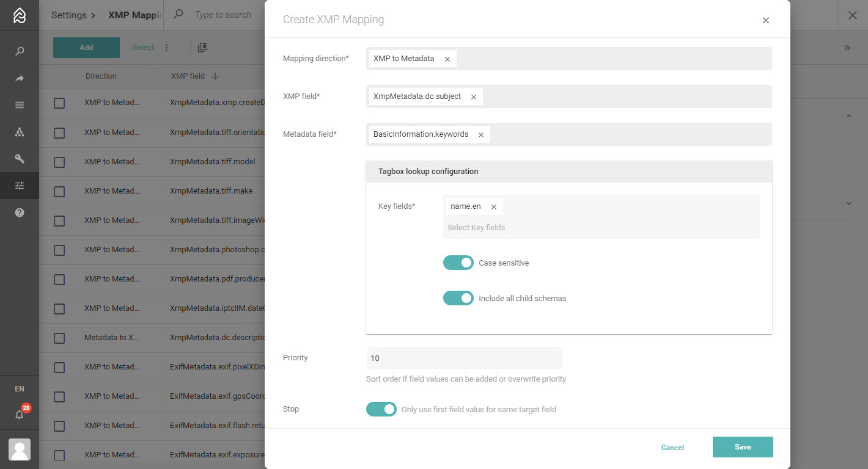Open the wrench tools icon in sidebar
The image size is (868, 469).
20,159
